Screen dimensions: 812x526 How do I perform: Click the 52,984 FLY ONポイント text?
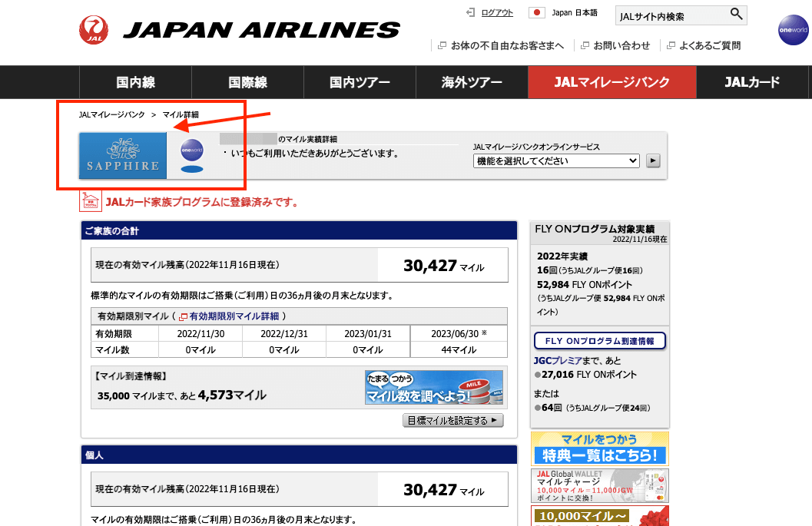pos(585,285)
